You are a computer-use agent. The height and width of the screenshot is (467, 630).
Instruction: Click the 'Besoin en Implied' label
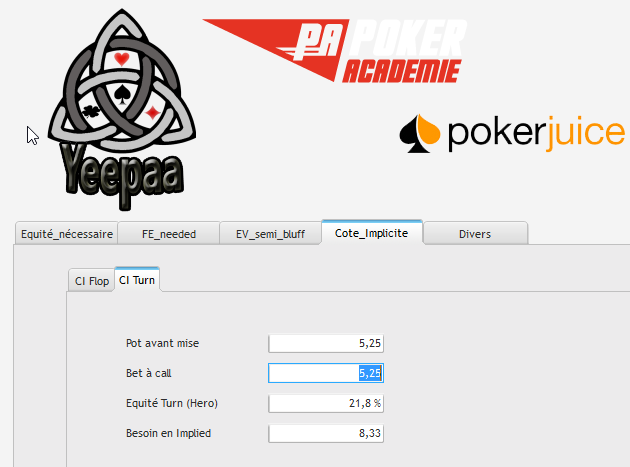(168, 433)
